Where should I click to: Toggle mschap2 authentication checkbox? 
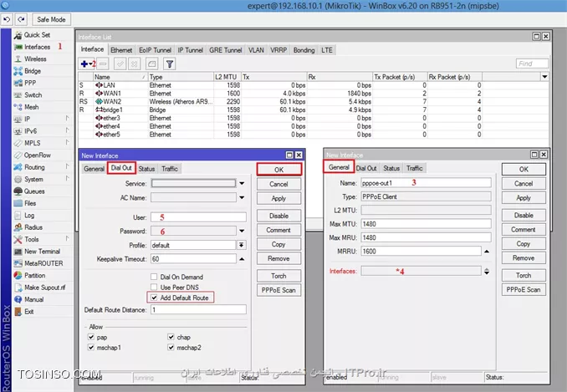click(x=171, y=348)
